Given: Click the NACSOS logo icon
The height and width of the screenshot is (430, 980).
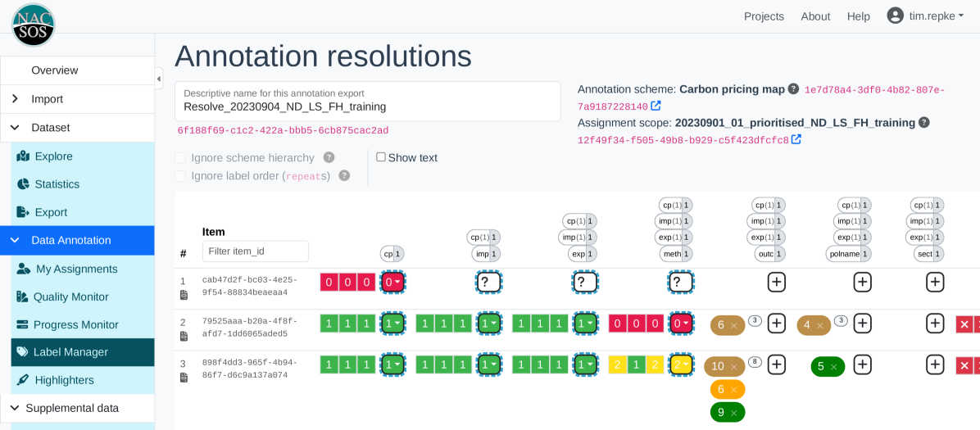Looking at the screenshot, I should 33,24.
